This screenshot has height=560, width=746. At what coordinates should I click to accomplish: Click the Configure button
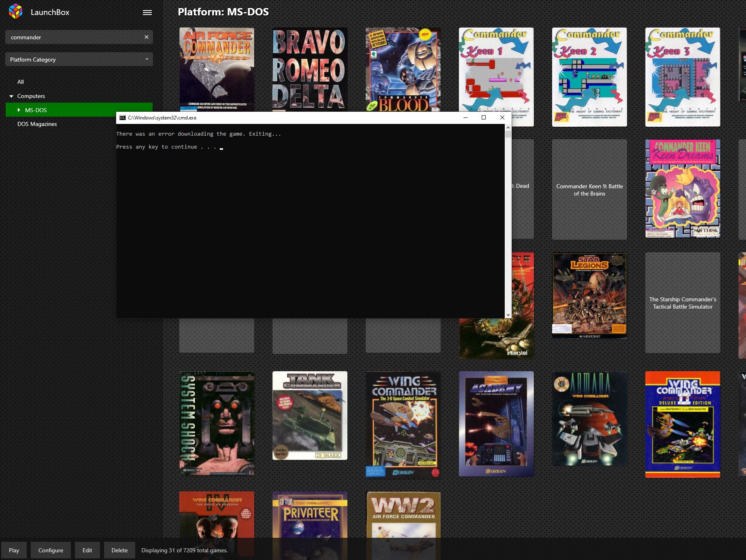point(51,550)
